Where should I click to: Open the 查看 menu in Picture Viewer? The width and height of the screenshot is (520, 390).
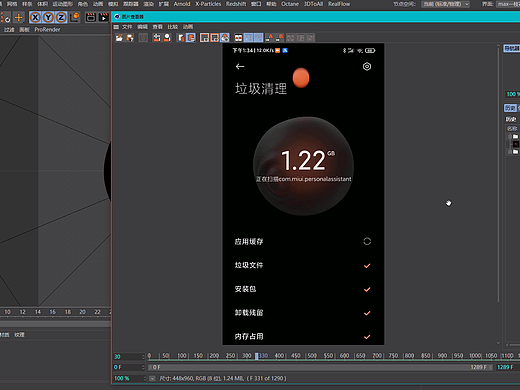point(157,27)
